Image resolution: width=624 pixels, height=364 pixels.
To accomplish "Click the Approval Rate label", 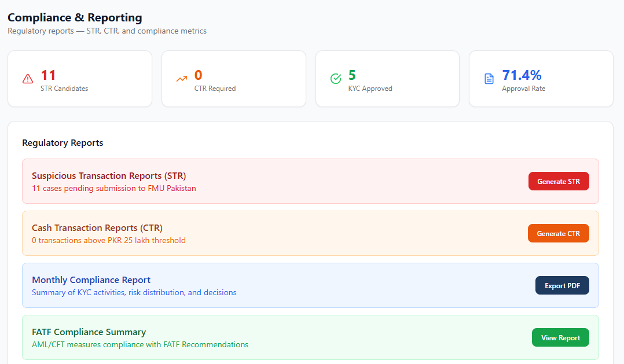I will coord(523,89).
